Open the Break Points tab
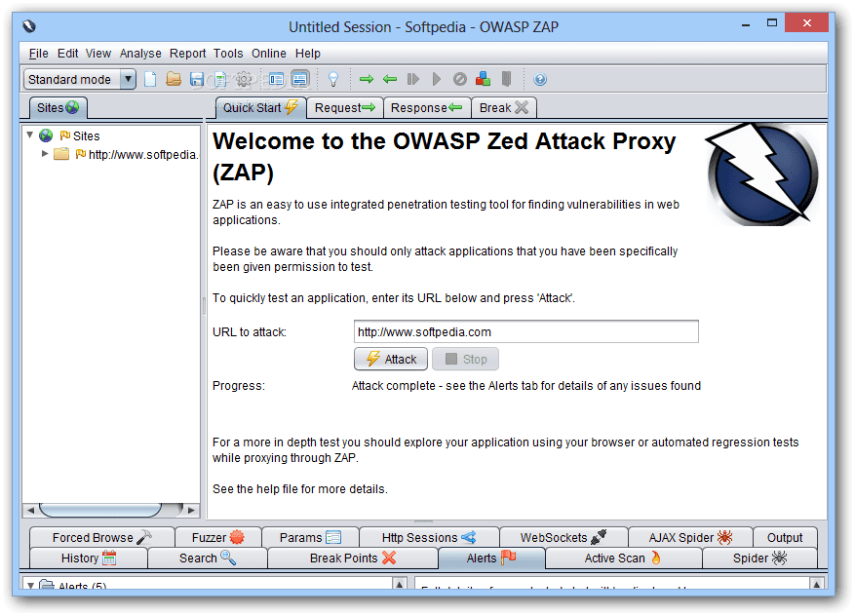 click(353, 558)
